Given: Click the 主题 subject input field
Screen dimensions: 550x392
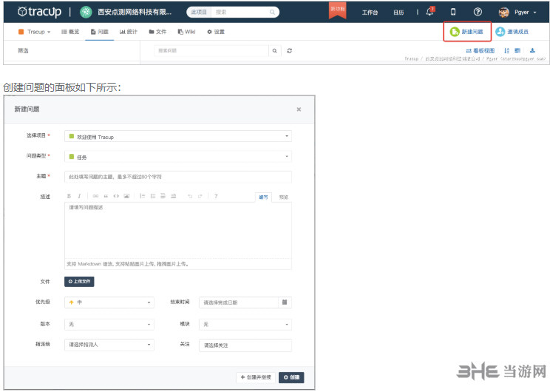Looking at the screenshot, I should point(178,177).
